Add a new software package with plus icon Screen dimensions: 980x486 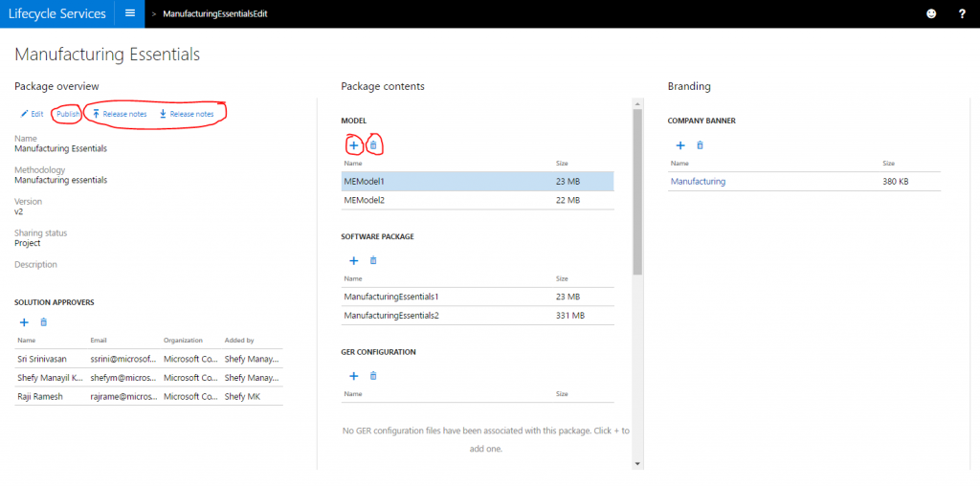[353, 260]
